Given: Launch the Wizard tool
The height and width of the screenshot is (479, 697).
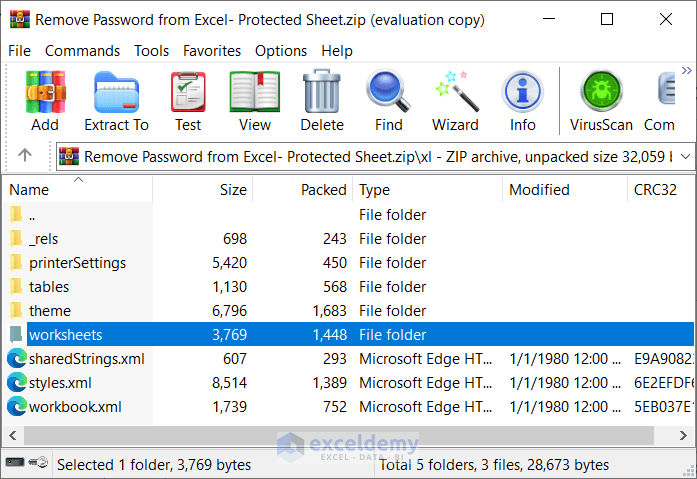Looking at the screenshot, I should 455,101.
